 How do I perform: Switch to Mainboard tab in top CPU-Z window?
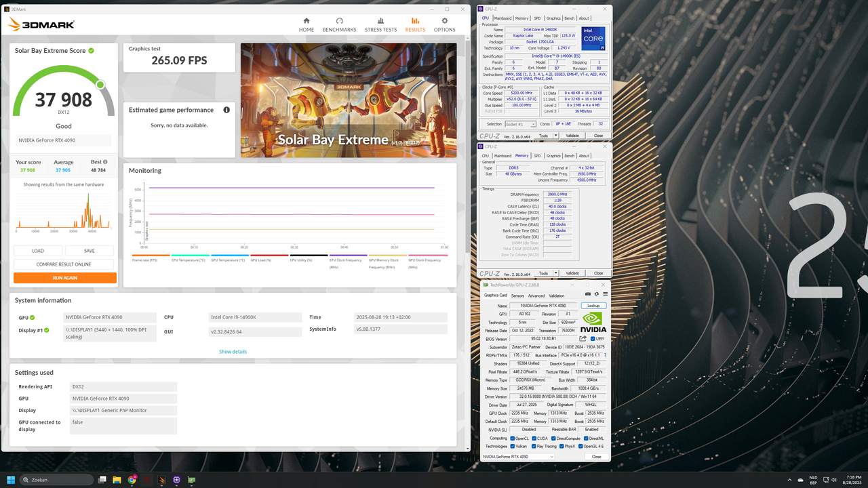click(x=502, y=18)
